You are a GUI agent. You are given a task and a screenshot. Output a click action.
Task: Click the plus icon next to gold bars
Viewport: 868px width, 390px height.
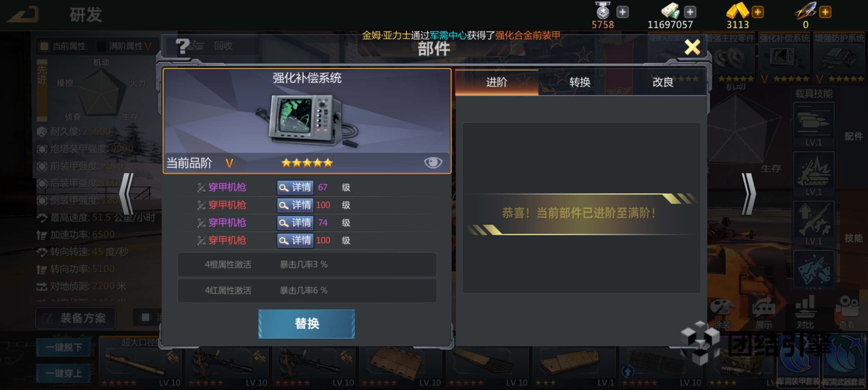(758, 12)
